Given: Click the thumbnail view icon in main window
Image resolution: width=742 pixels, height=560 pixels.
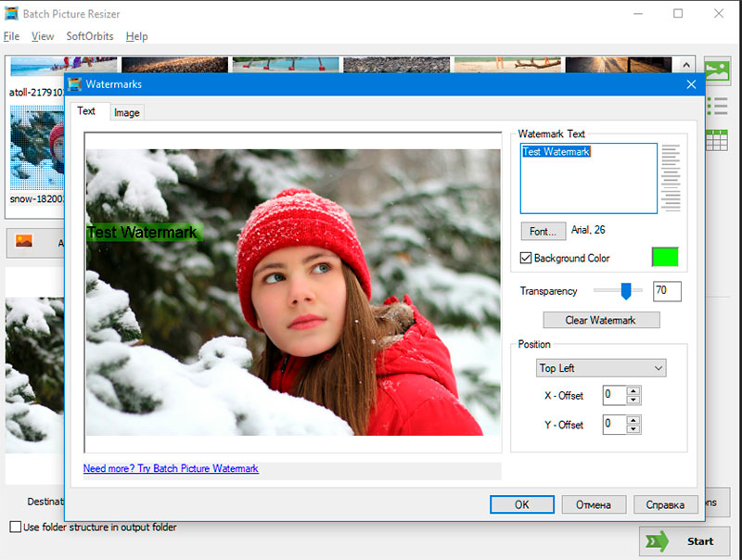Looking at the screenshot, I should (717, 71).
